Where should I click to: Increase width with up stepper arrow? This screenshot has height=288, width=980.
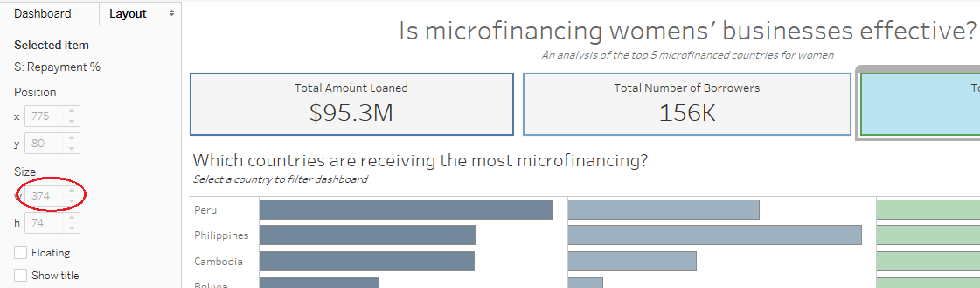click(x=72, y=191)
